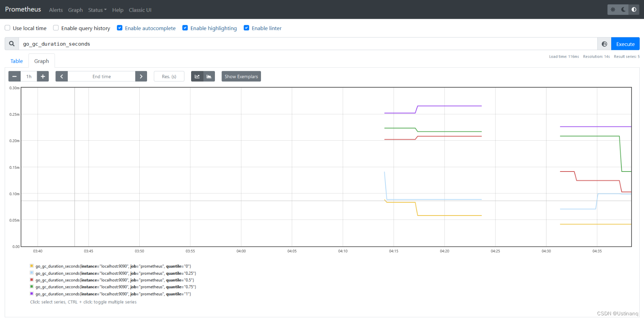Switch to the stacked area chart icon
644x320 pixels.
click(209, 76)
